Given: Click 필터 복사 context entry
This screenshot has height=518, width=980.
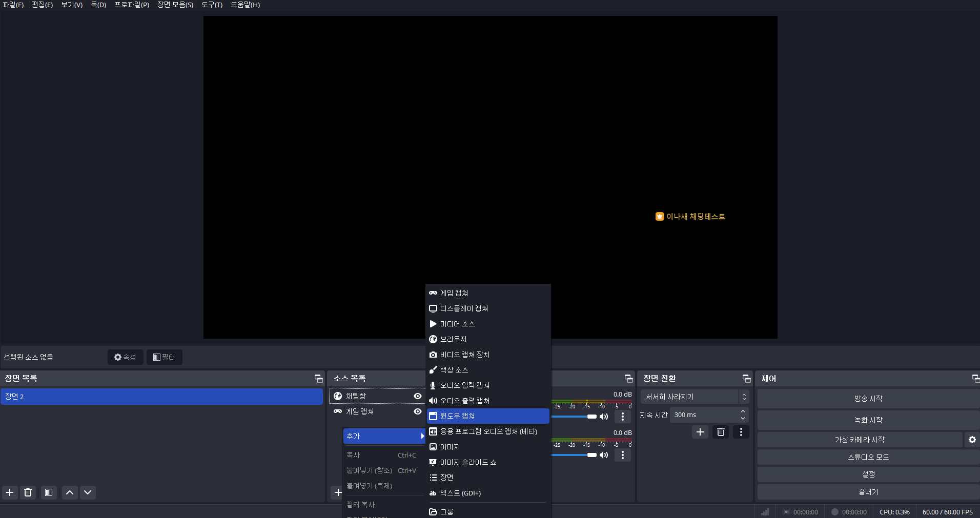Looking at the screenshot, I should coord(384,505).
